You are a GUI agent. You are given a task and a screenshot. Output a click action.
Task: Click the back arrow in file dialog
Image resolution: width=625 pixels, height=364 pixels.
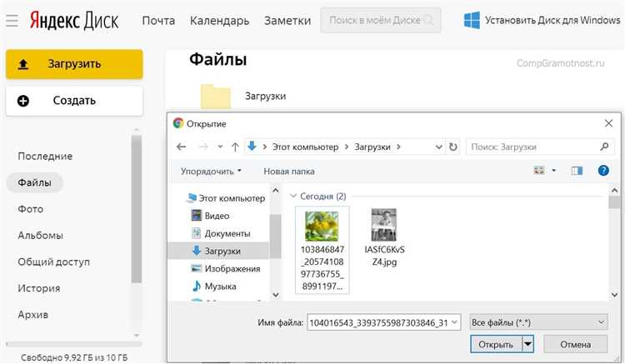182,147
